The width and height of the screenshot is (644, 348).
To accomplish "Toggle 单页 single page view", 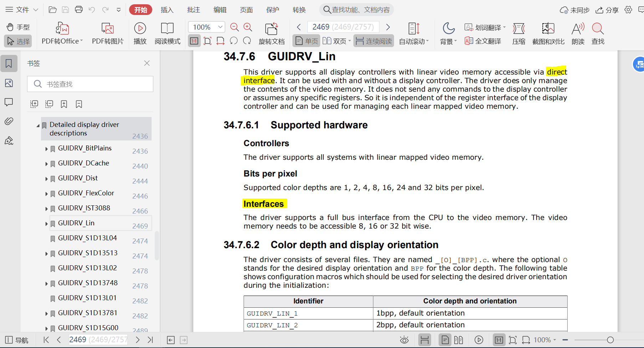I will tap(307, 41).
